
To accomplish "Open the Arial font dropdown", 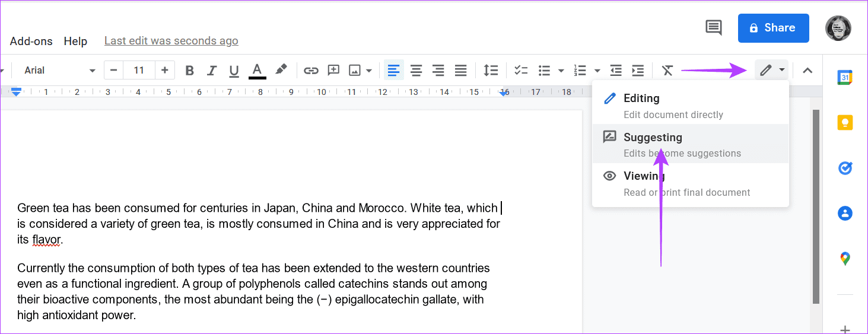I will 59,71.
